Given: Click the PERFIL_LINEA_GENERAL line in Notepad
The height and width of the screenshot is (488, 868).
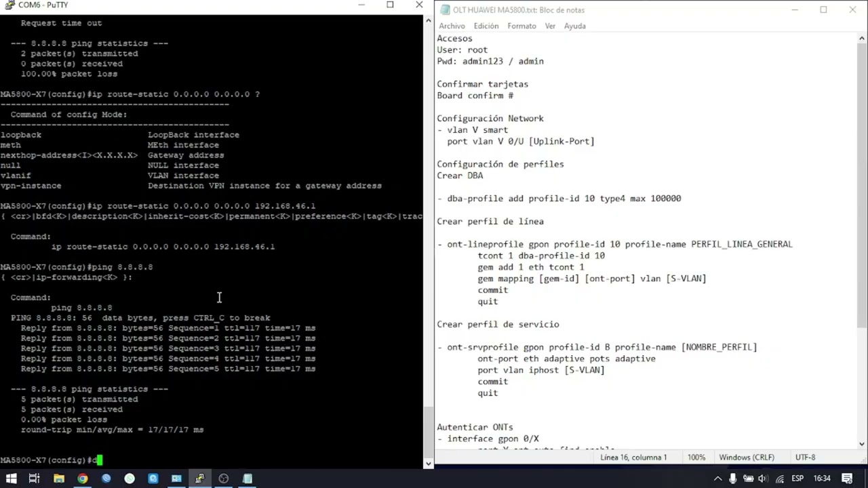Looking at the screenshot, I should tap(614, 244).
